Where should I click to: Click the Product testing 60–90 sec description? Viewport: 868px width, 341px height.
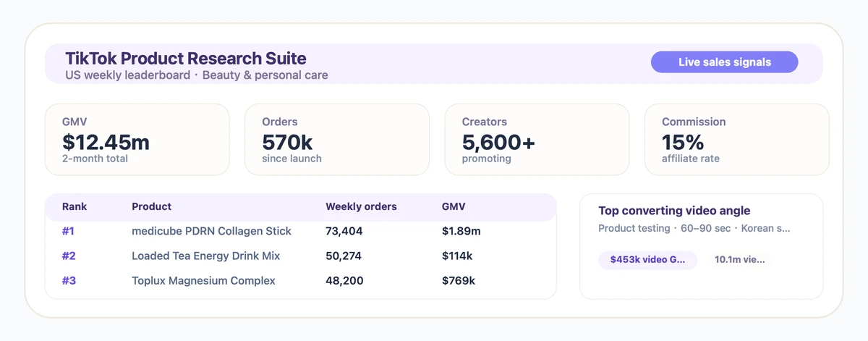[694, 228]
